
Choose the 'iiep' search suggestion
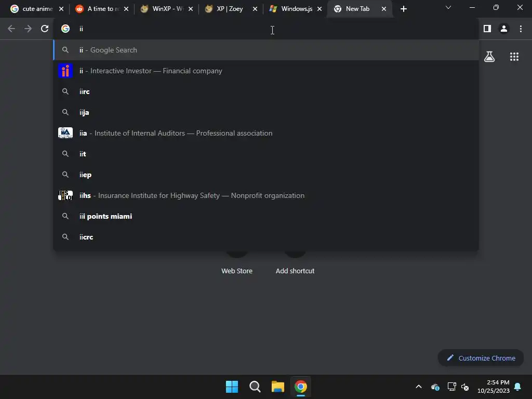[x=266, y=175]
